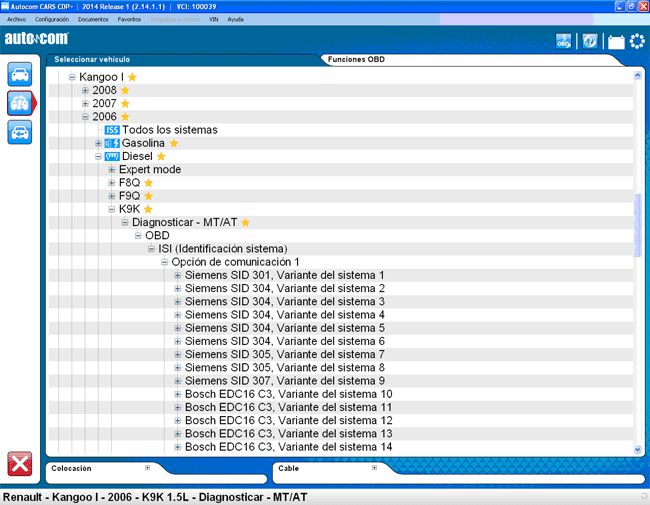Select Bosch EDC16 C3, Variante del sistema 11
Image resolution: width=650 pixels, height=505 pixels.
click(x=289, y=408)
